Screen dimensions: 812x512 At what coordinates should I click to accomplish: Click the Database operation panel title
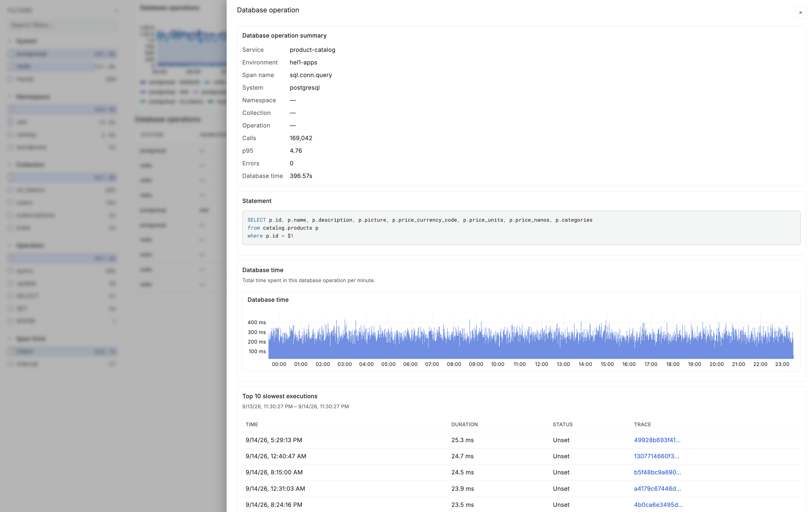click(x=268, y=10)
